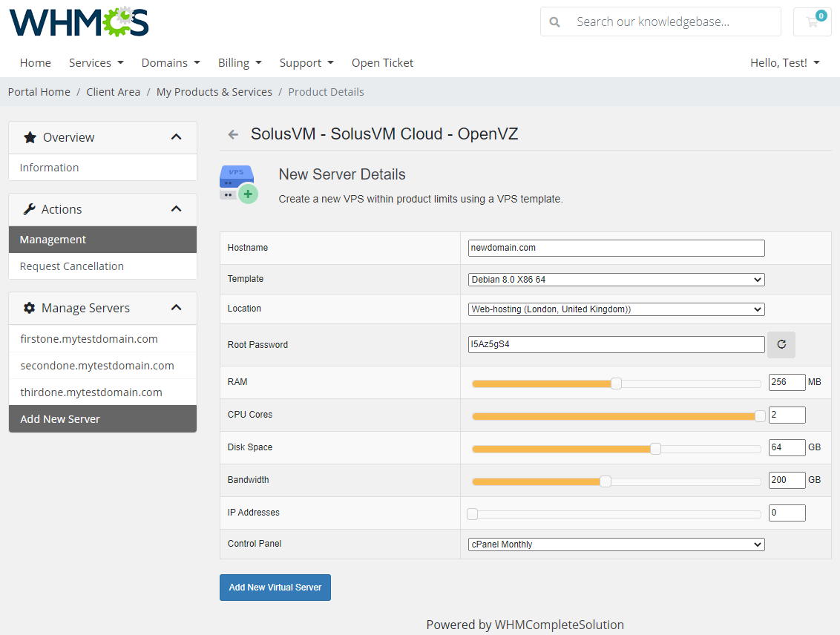Collapse the Actions panel chevron

point(177,208)
